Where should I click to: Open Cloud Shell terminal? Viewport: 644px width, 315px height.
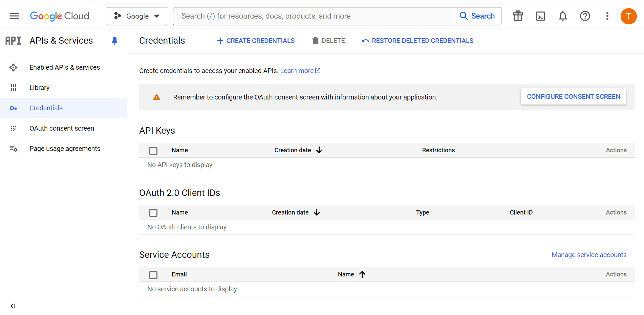click(x=540, y=16)
